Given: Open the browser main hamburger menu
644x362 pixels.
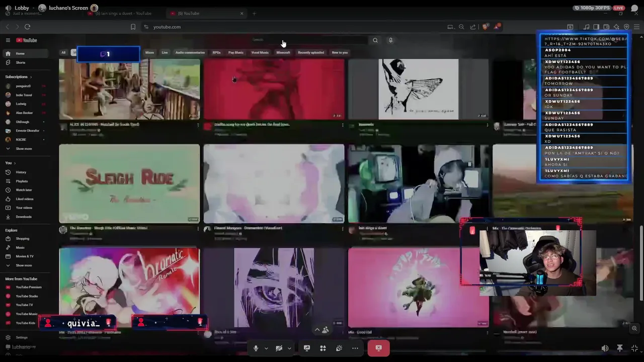Looking at the screenshot, I should pos(636,27).
